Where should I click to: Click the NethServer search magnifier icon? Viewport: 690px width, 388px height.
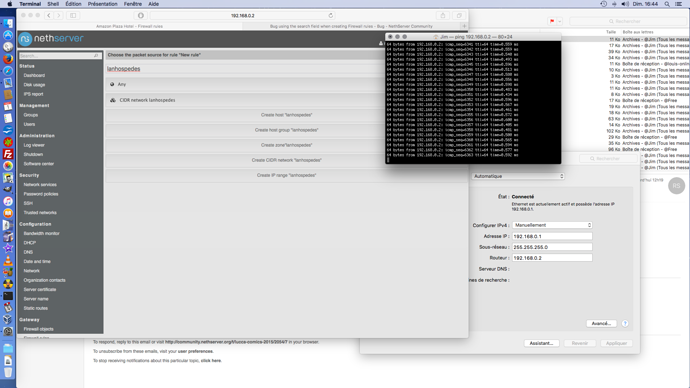[x=96, y=56]
